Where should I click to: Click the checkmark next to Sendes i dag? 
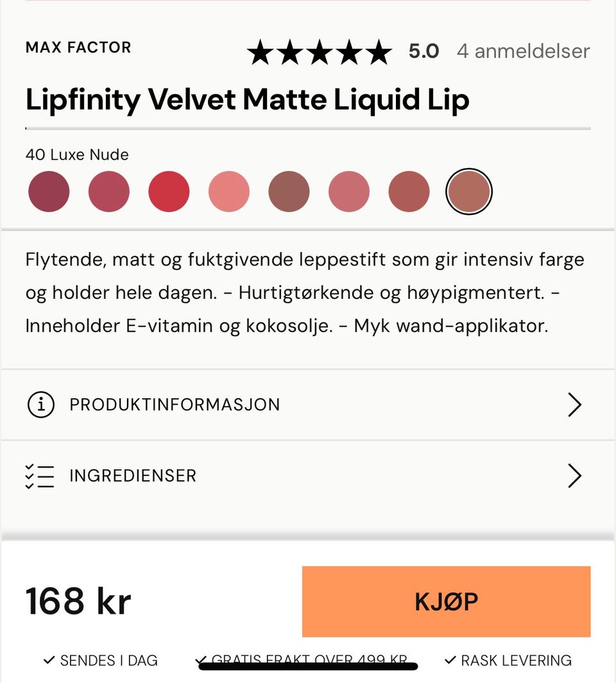coord(49,660)
